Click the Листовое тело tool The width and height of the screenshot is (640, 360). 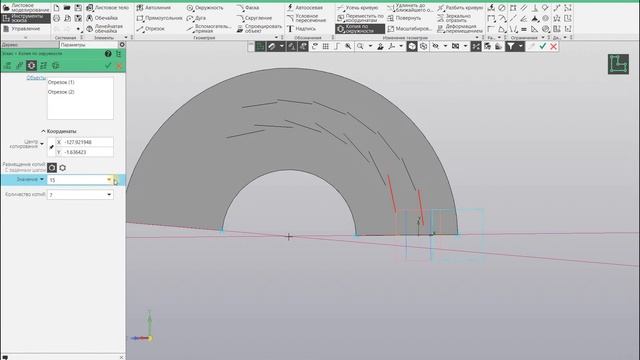tap(107, 8)
